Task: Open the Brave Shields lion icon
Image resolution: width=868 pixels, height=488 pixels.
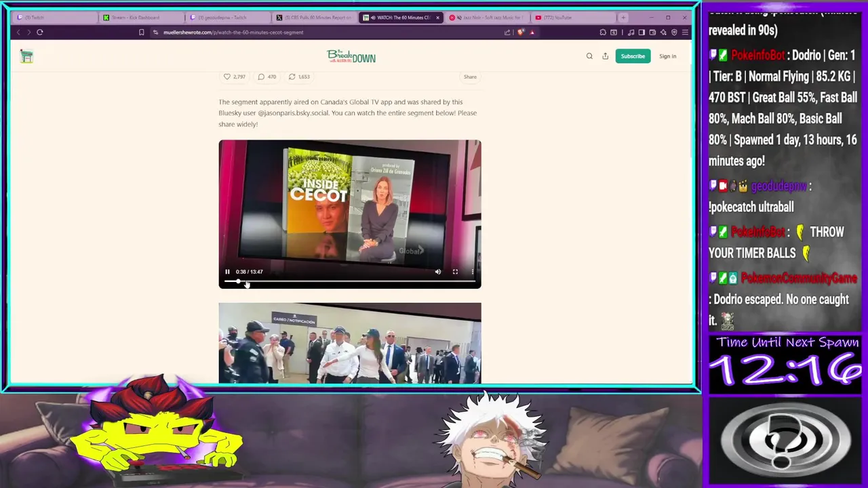Action: [521, 32]
